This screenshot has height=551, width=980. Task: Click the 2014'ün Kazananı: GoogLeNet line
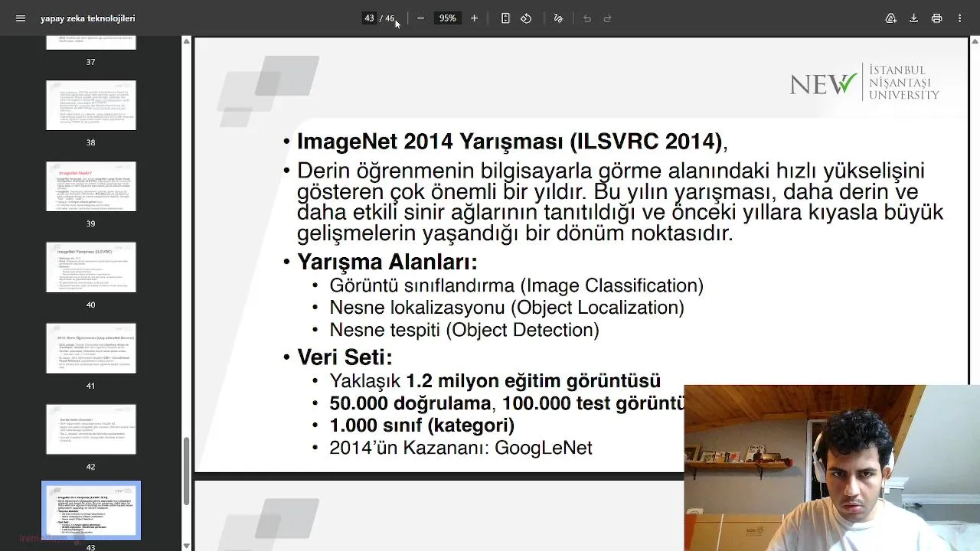[461, 448]
